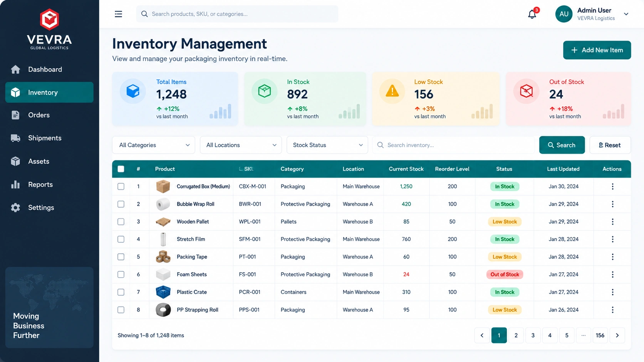Click the Search inventory input field
Viewport: 644px width, 362px height.
tap(454, 145)
